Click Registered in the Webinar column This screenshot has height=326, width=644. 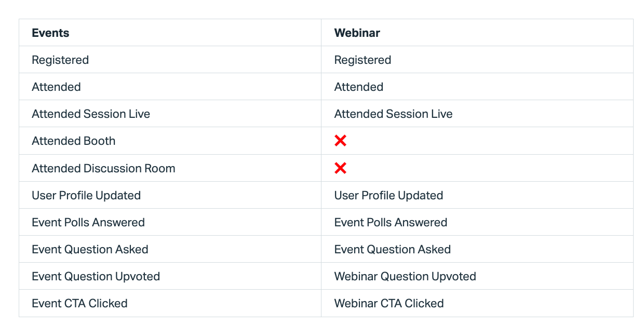coord(363,60)
